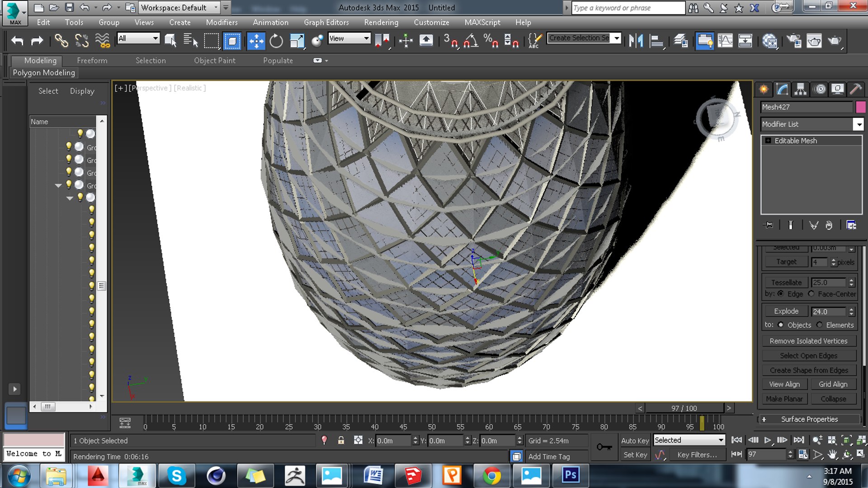Click Remove Isolated Vertices button
Image resolution: width=868 pixels, height=488 pixels.
[808, 341]
